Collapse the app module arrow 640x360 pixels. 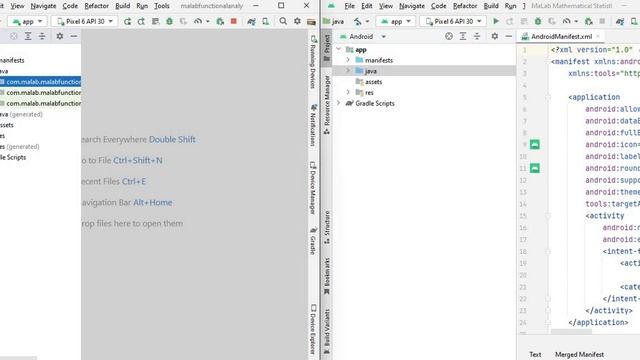339,49
